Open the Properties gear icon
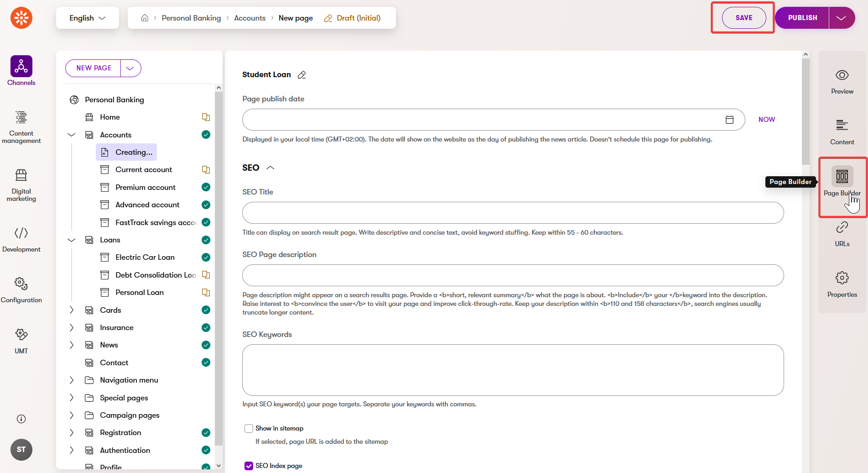The image size is (868, 473). [x=842, y=278]
